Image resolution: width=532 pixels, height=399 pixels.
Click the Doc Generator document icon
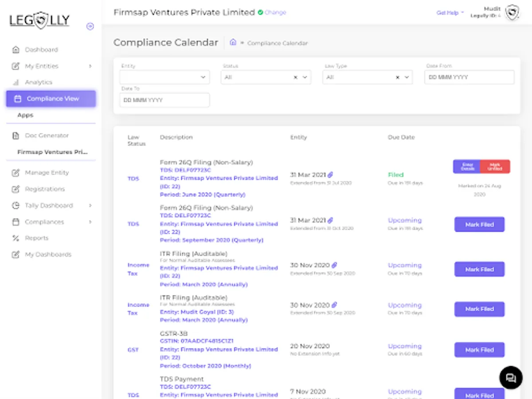(x=16, y=136)
